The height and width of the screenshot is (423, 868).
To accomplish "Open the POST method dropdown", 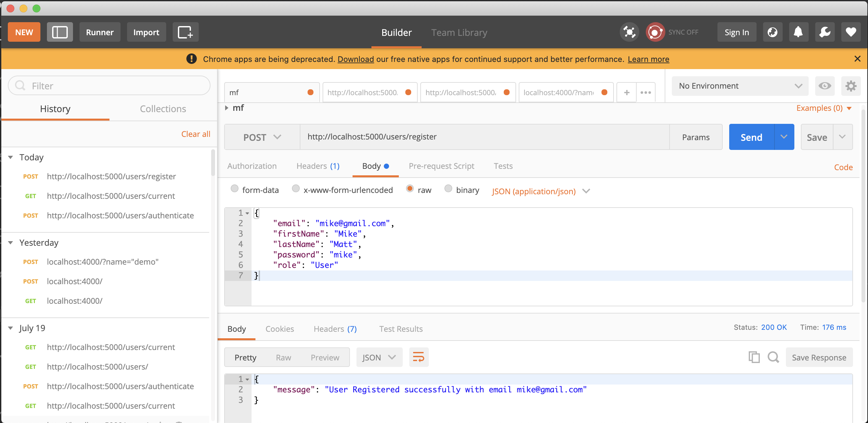I will 262,137.
